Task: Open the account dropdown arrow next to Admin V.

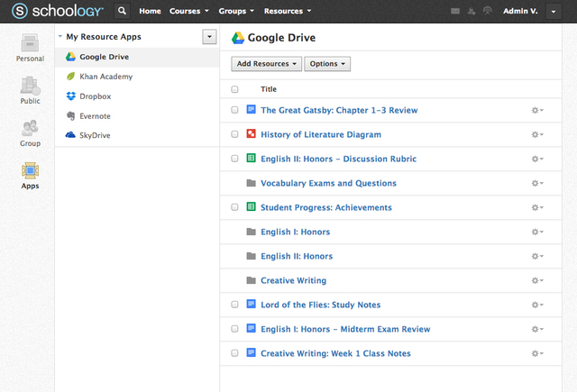Action: click(554, 12)
